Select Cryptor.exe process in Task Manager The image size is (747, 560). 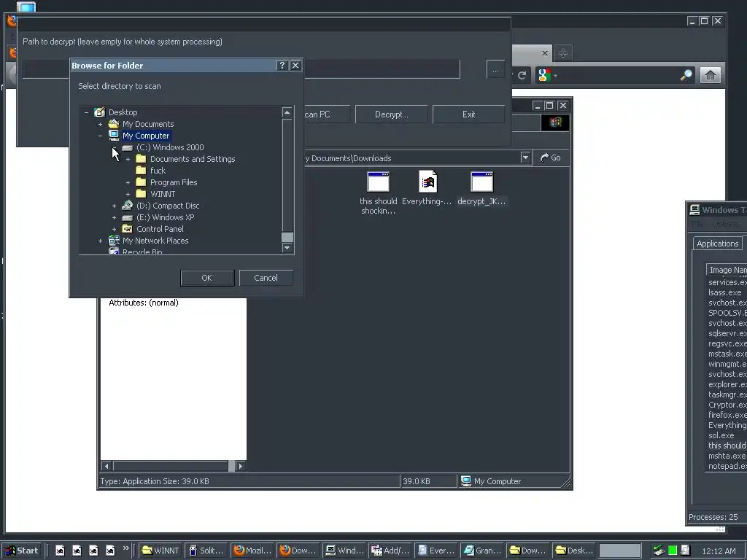(727, 405)
